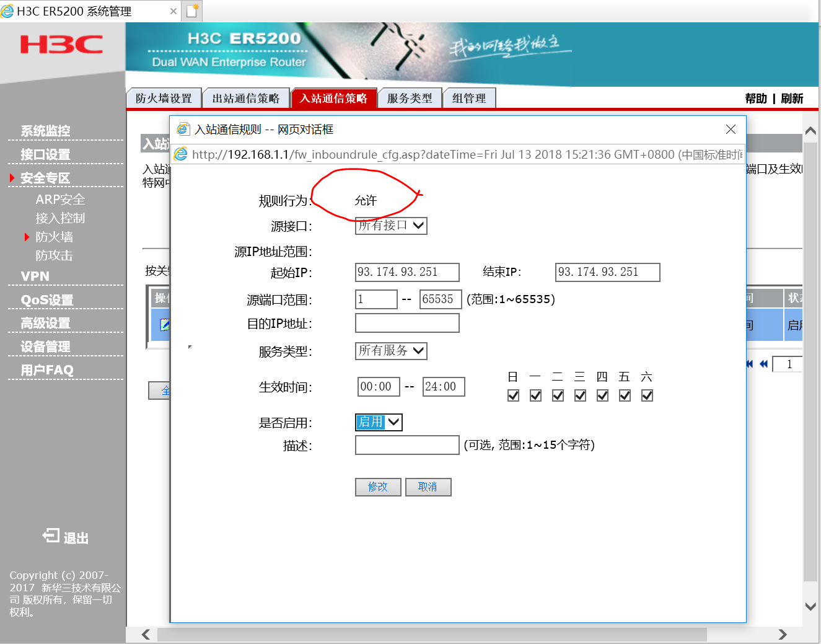821x644 pixels.
Task: Click the H3C logo in the sidebar
Action: (61, 44)
